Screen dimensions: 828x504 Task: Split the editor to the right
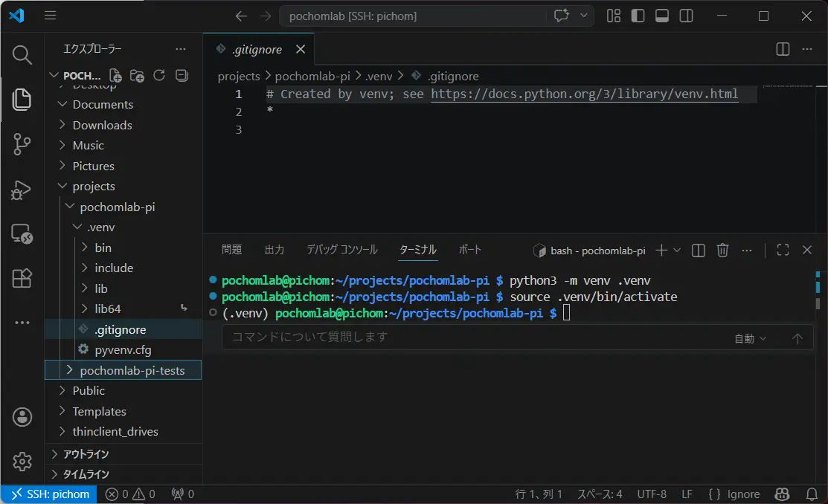[783, 49]
